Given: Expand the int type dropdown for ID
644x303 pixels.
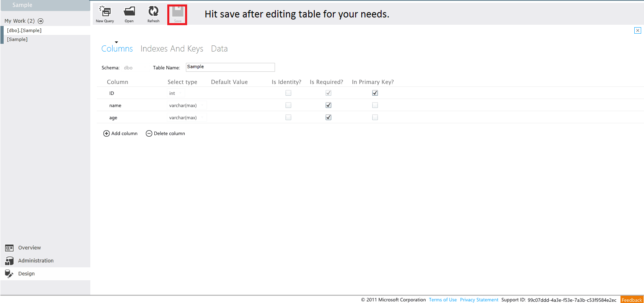Looking at the screenshot, I should [180, 93].
